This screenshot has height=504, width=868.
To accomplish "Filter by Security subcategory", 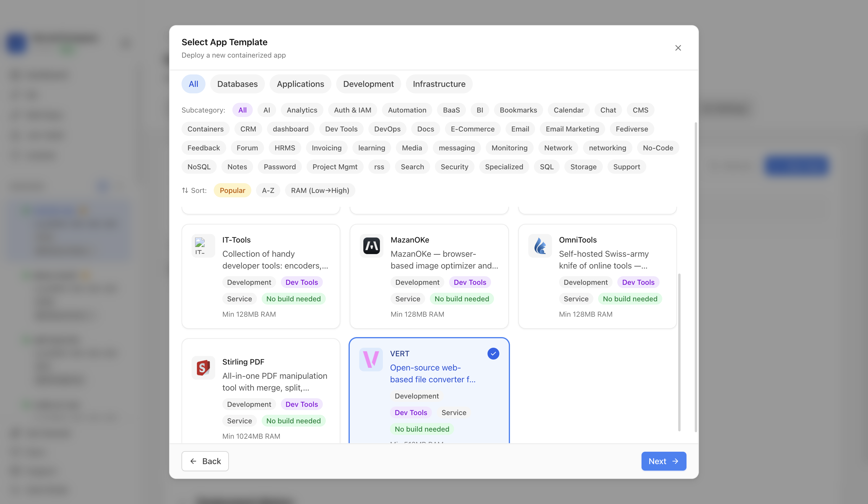I will point(454,167).
